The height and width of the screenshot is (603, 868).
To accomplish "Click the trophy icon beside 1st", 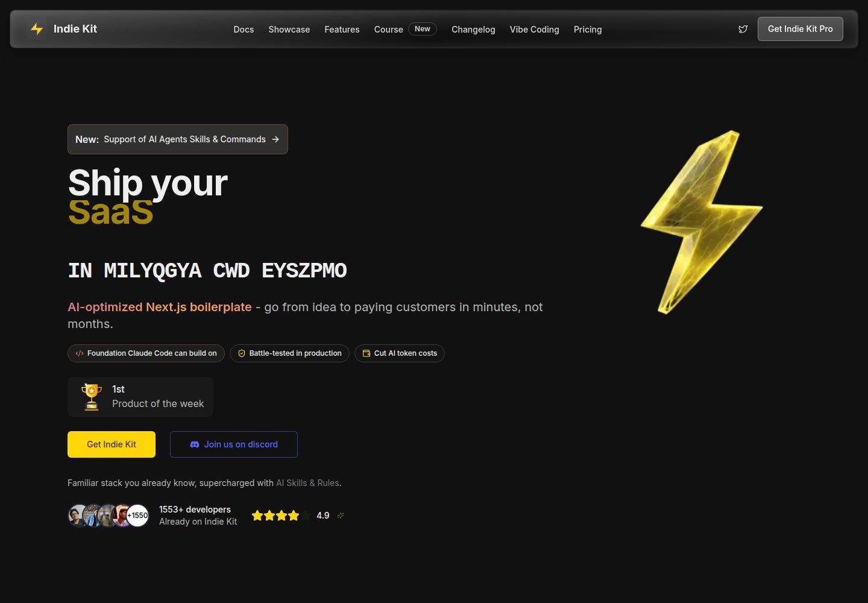I will click(x=92, y=397).
